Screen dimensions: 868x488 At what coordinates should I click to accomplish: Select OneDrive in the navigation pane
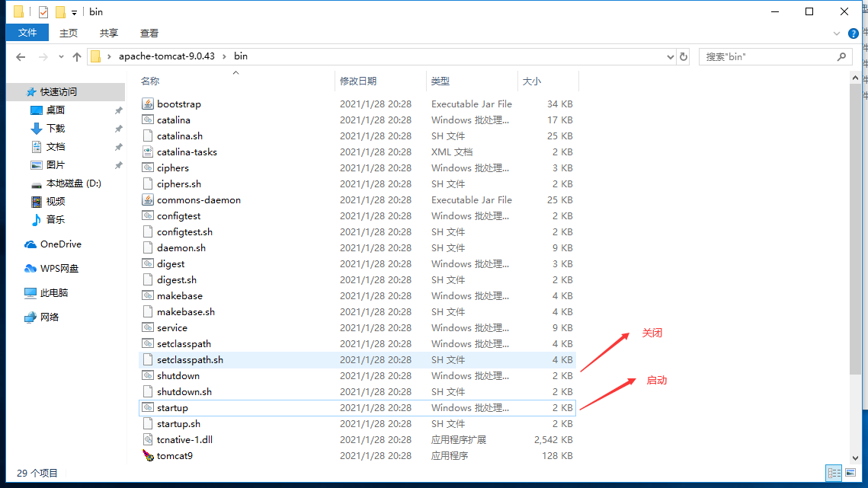point(61,244)
